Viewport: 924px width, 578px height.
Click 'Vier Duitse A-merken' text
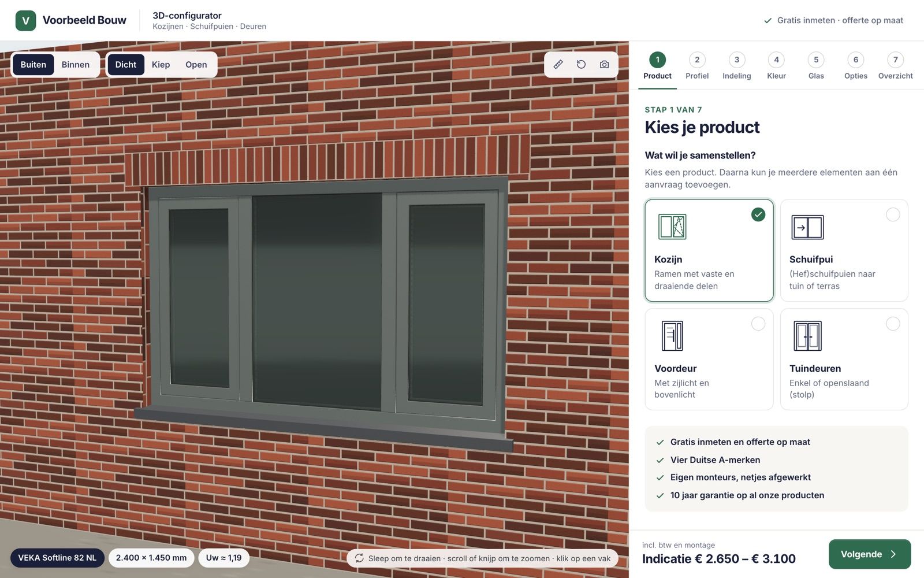(x=715, y=460)
